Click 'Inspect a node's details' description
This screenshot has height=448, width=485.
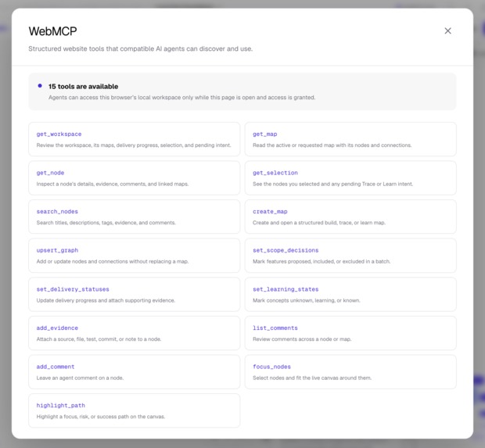(x=113, y=184)
